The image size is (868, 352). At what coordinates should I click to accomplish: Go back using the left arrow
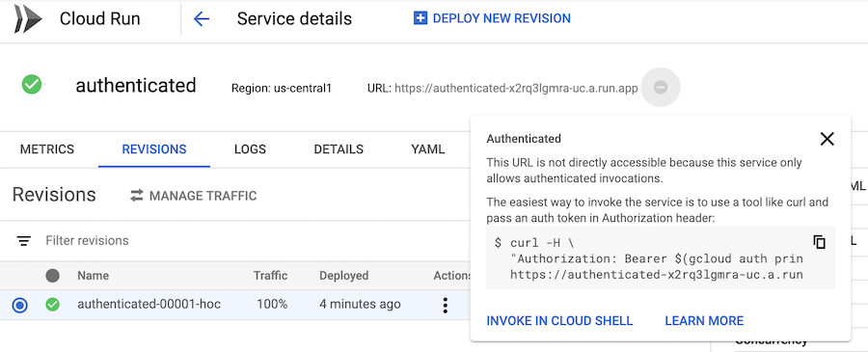(x=202, y=19)
